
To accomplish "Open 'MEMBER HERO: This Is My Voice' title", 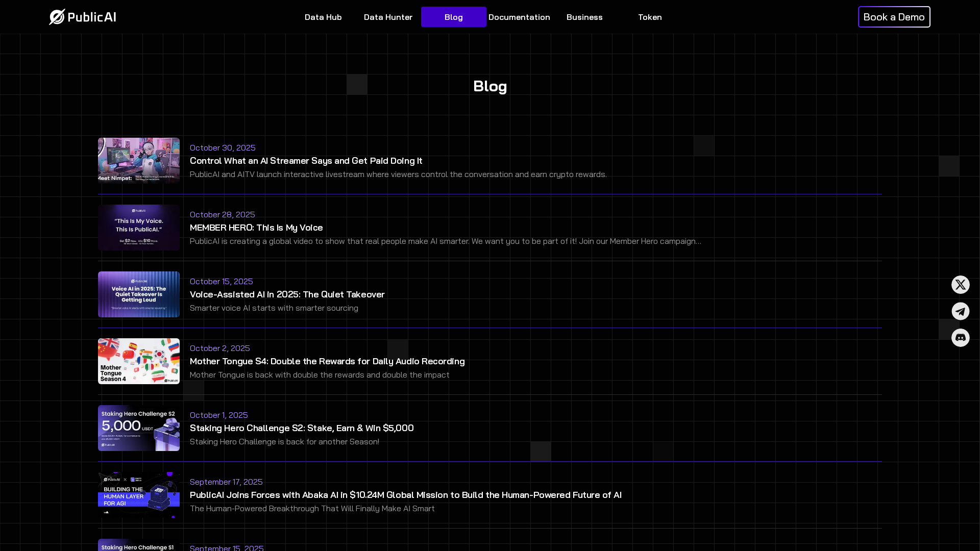I will click(x=256, y=228).
